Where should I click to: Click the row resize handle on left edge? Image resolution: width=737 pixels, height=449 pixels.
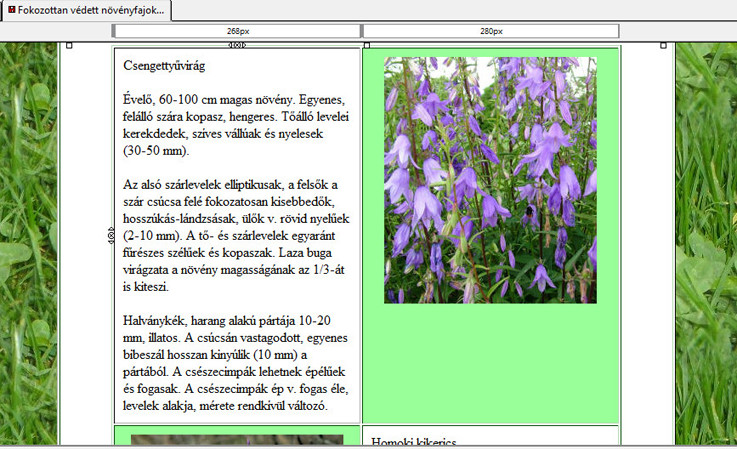tap(110, 234)
